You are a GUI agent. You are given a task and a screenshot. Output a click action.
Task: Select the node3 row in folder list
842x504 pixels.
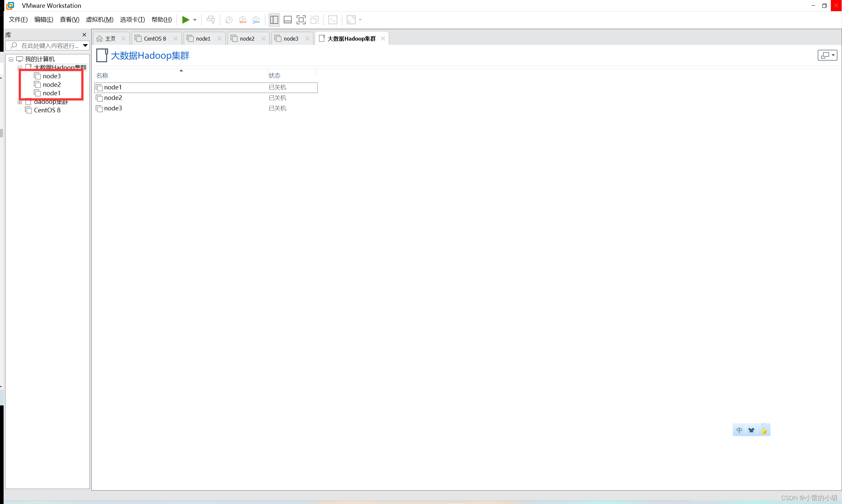206,108
